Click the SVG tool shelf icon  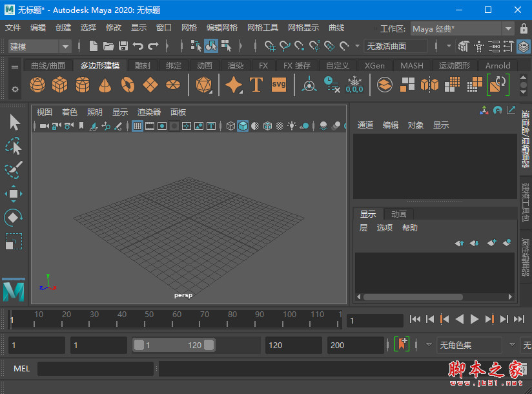278,85
